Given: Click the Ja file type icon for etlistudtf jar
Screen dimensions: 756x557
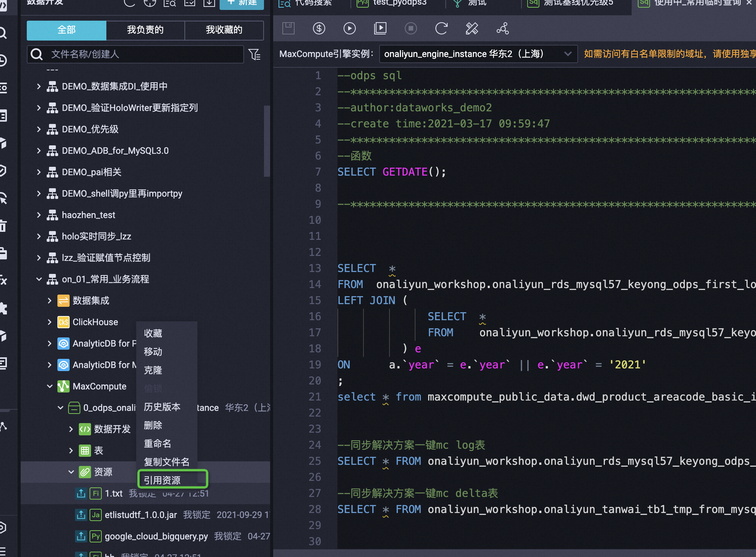Looking at the screenshot, I should click(96, 515).
